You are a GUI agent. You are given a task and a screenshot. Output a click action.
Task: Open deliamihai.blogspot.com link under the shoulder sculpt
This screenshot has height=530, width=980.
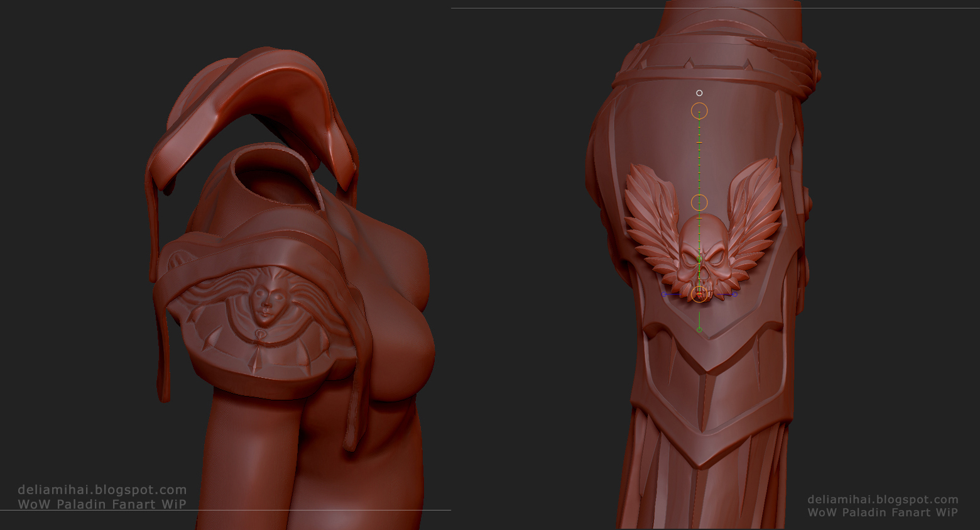[x=102, y=490]
